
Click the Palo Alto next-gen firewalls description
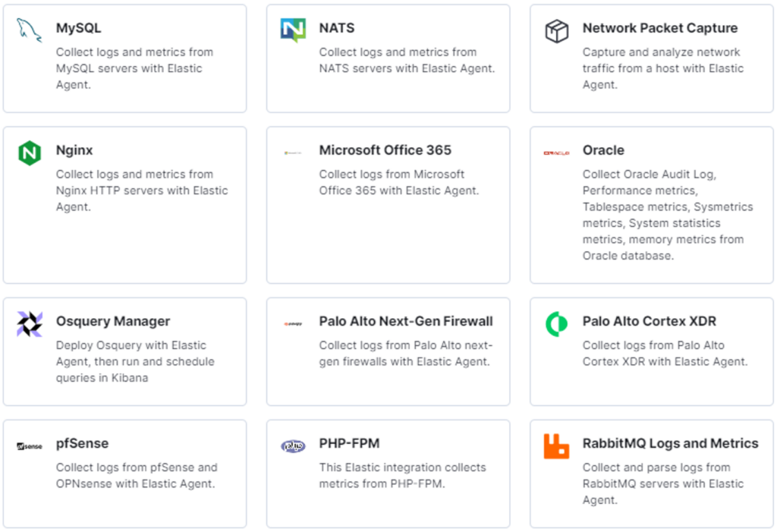[406, 354]
